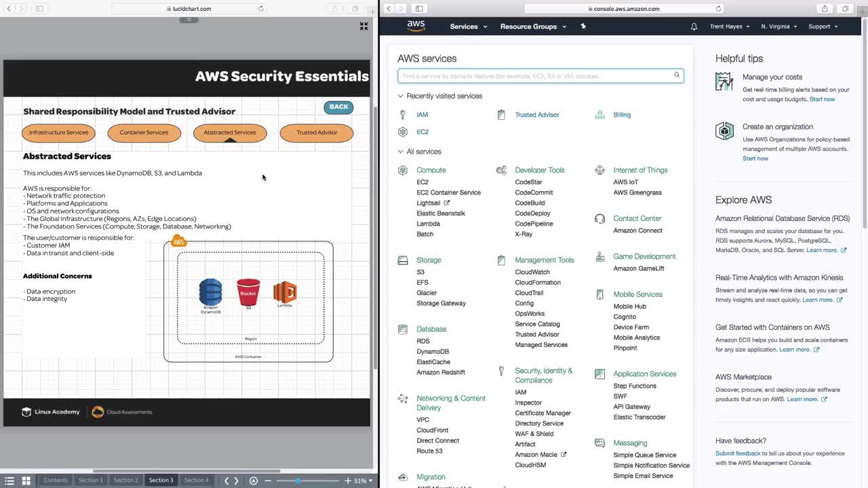Click the Lucidchart zoom out minus button

pyautogui.click(x=268, y=481)
